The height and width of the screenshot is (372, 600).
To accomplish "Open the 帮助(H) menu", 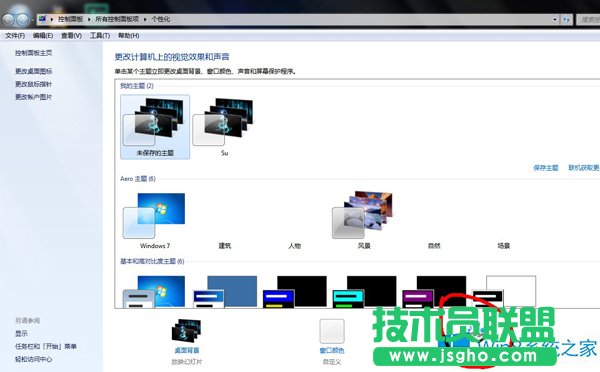I will point(129,36).
